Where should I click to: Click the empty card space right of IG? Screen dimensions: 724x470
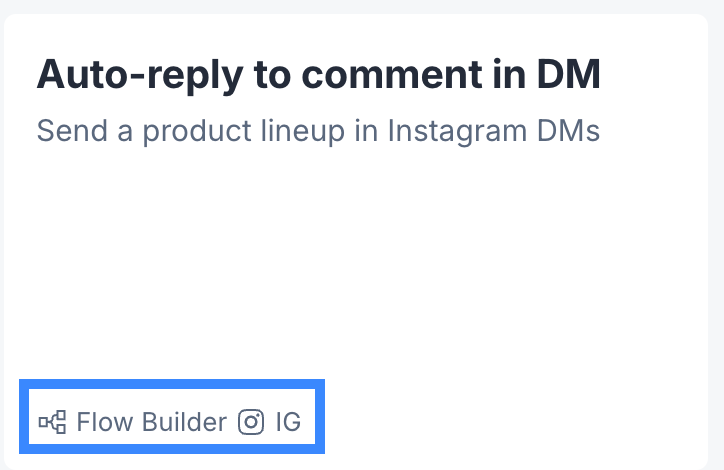coord(508,422)
